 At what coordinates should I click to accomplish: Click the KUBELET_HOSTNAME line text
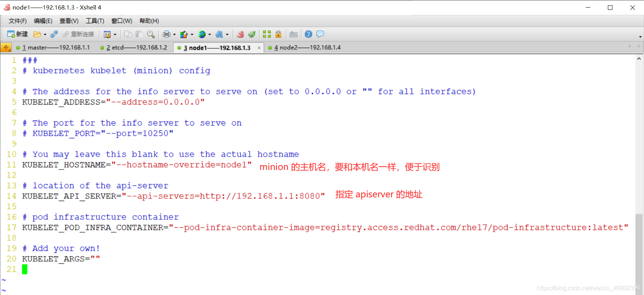pyautogui.click(x=137, y=165)
